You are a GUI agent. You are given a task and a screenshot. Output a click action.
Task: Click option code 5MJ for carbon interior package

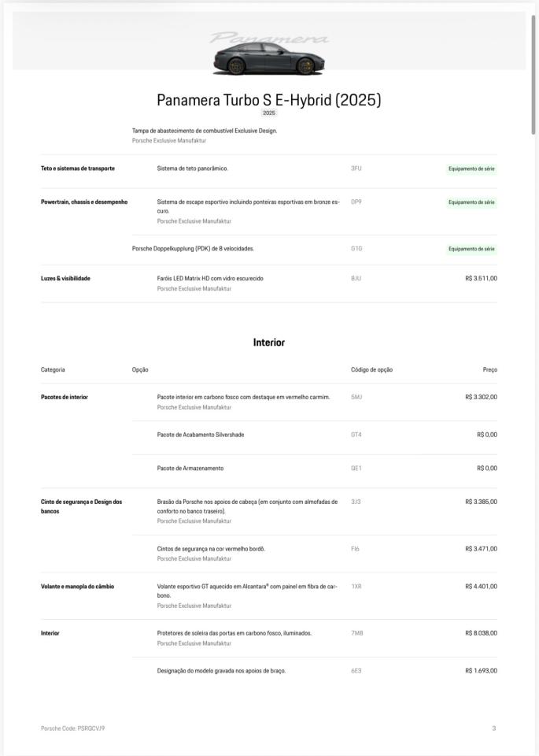tap(356, 397)
